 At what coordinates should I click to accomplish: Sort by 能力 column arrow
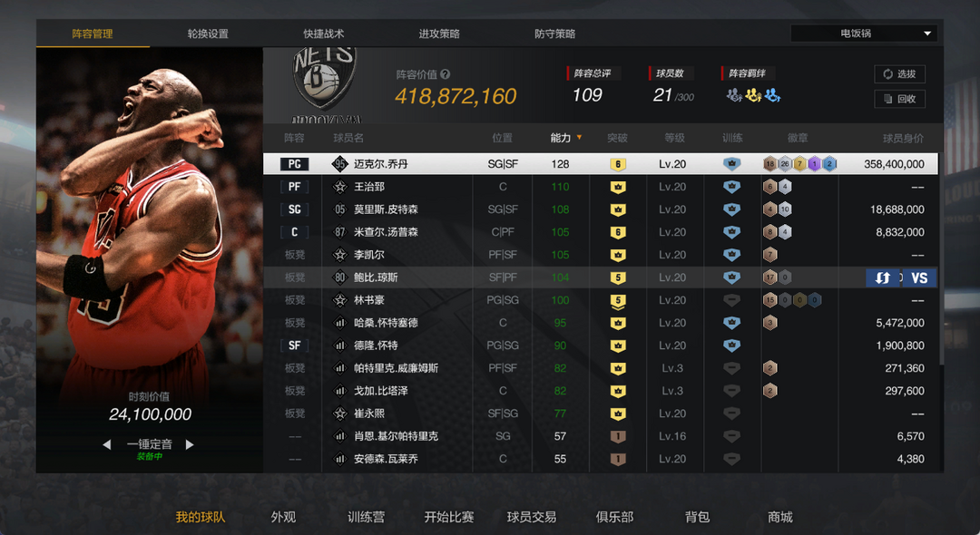579,137
